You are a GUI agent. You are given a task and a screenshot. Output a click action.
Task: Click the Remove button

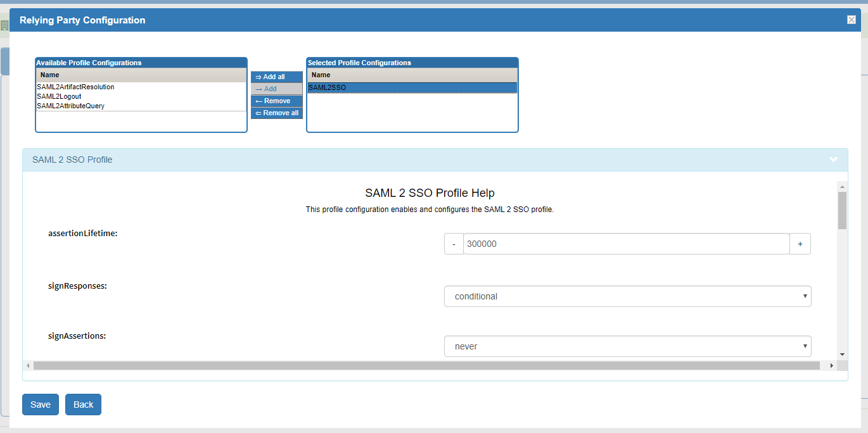(x=276, y=101)
